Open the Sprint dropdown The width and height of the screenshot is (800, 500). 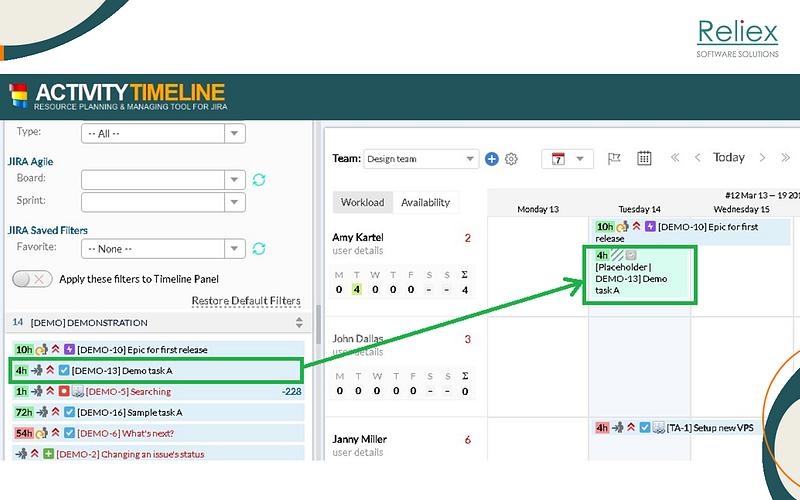(x=163, y=202)
